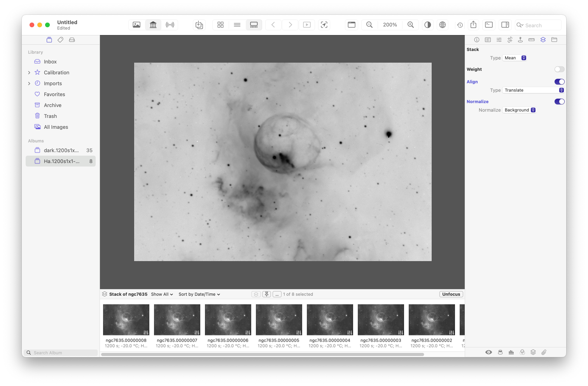This screenshot has height=386, width=588.
Task: Open the Adjustments inspector with slider icon
Action: [x=499, y=39]
